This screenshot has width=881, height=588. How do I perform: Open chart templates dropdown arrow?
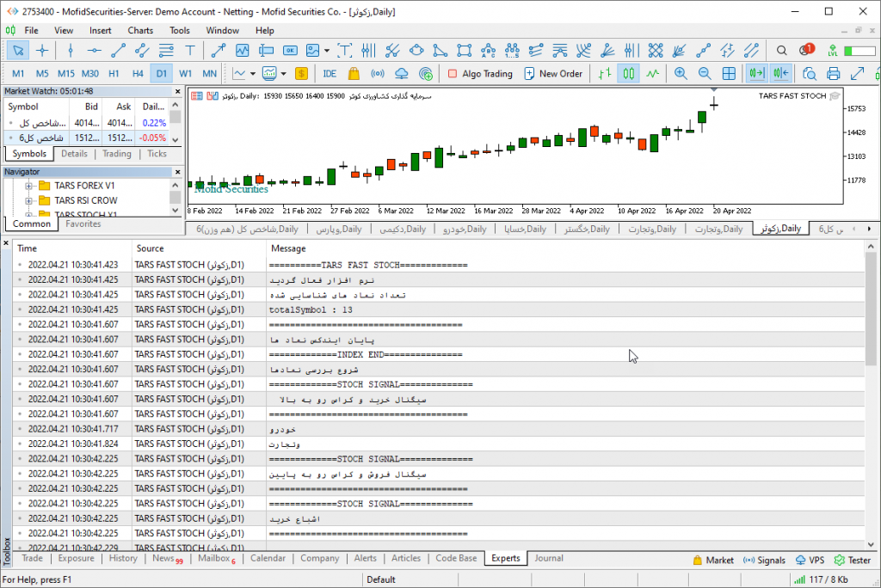click(283, 74)
